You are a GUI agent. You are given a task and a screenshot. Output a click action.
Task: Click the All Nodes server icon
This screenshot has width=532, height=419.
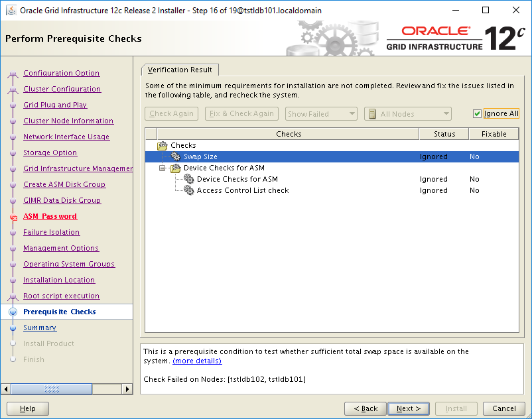pyautogui.click(x=372, y=114)
